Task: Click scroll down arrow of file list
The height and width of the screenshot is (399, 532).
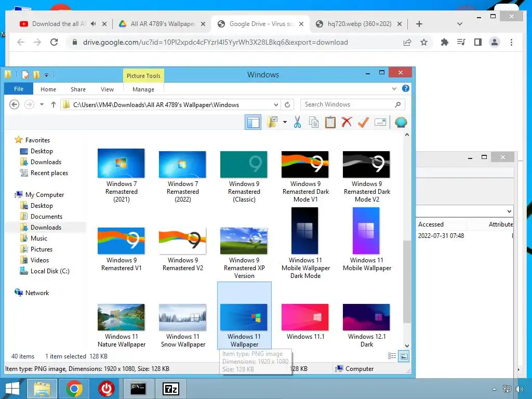Action: click(x=407, y=345)
